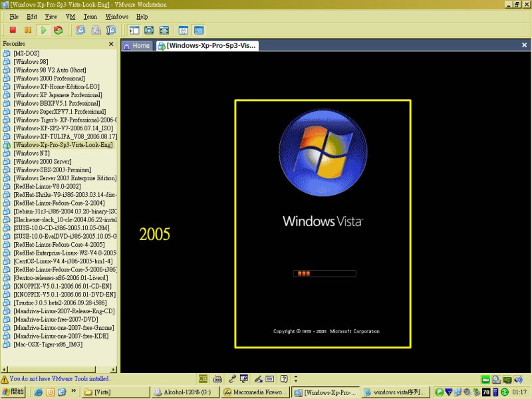Screen dimensions: 532x399
Task: Click the CH language indicator
Action: 203,378
